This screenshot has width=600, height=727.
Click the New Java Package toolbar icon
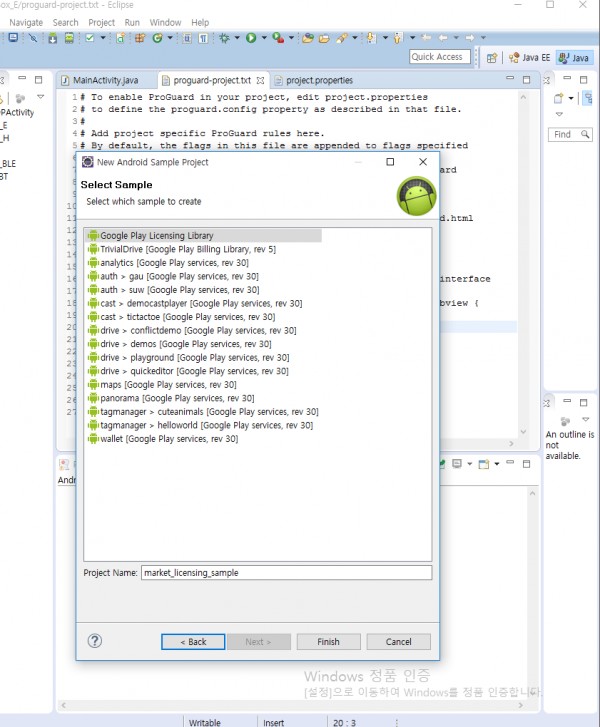(x=140, y=38)
